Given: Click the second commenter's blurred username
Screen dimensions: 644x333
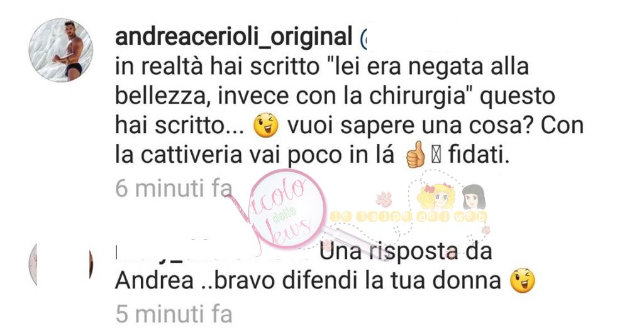Looking at the screenshot, I should coord(214,250).
